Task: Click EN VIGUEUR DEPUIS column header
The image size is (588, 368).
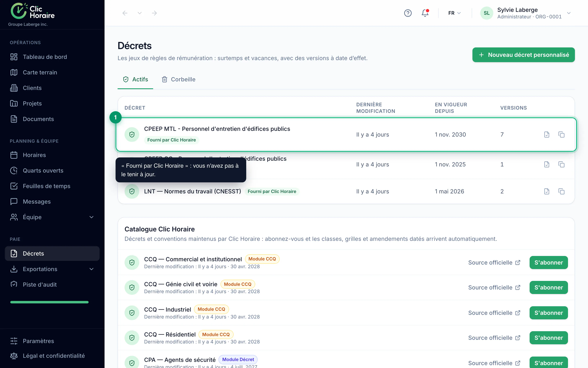Action: pos(451,108)
